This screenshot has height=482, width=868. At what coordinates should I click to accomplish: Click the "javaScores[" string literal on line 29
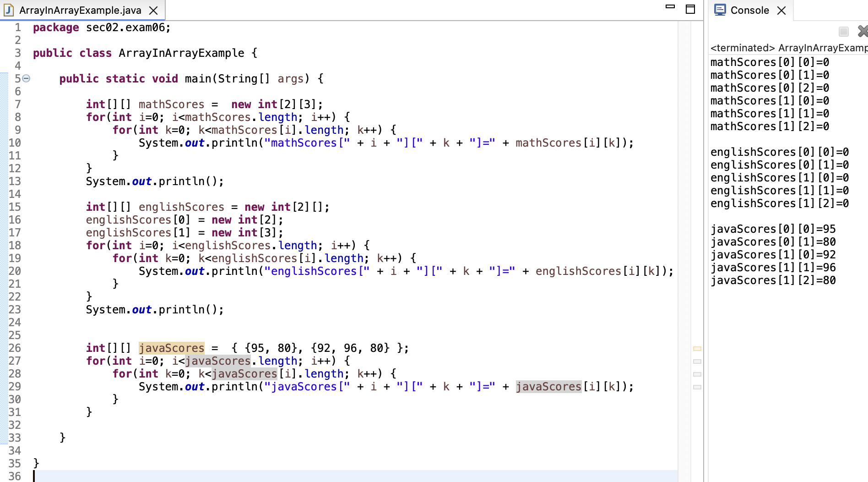(307, 387)
